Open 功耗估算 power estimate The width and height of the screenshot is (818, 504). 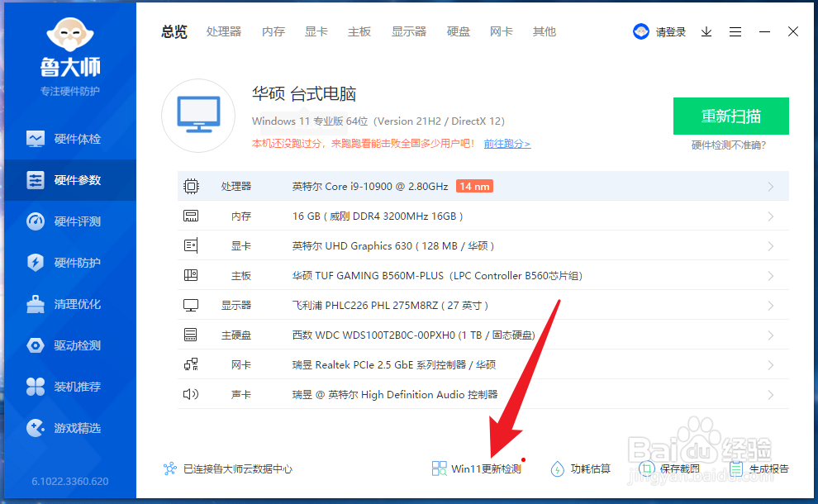[581, 468]
